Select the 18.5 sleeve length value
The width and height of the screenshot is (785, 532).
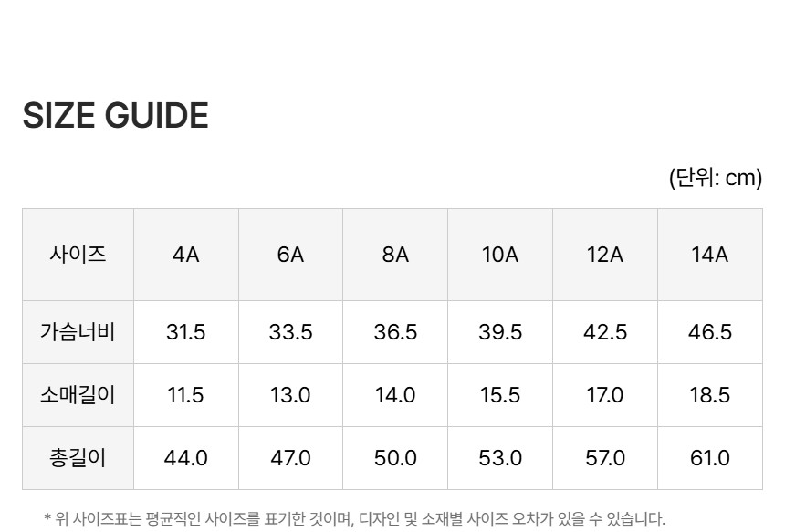709,395
